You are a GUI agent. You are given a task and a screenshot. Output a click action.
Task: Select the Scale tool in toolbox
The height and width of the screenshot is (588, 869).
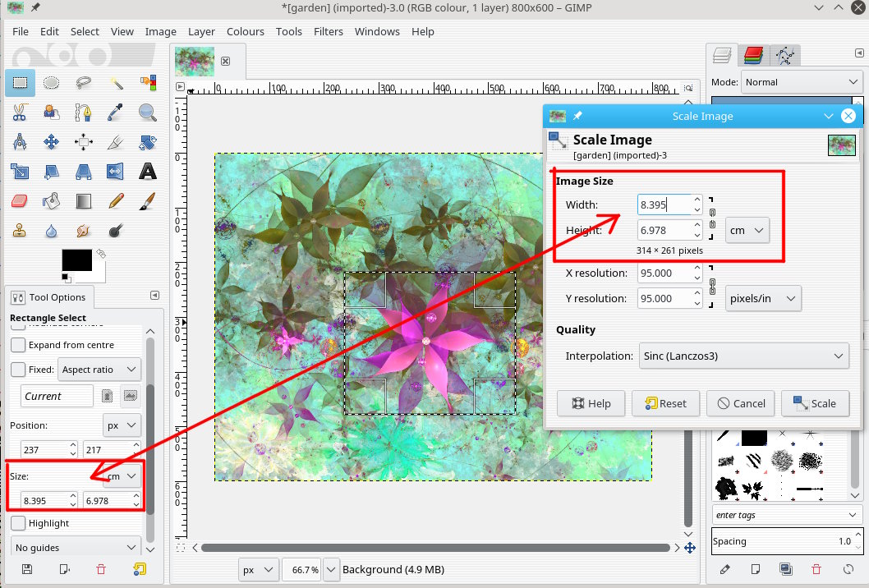pyautogui.click(x=20, y=172)
